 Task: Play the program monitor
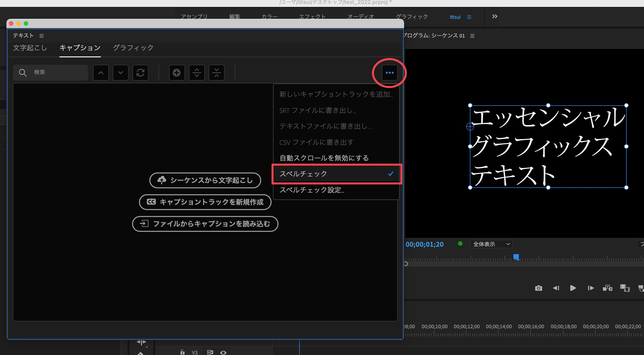point(573,288)
